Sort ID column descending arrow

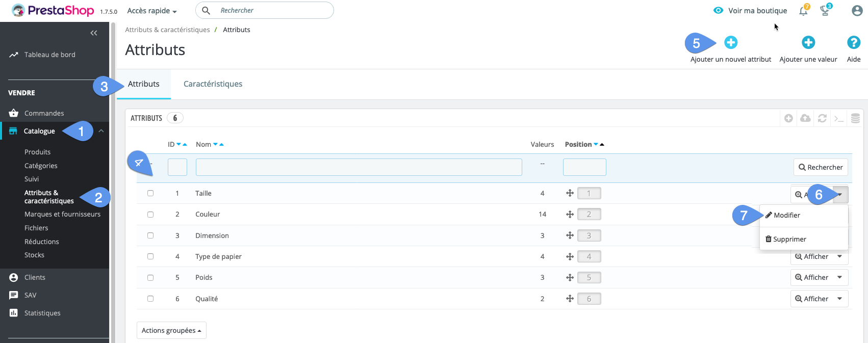coord(178,144)
